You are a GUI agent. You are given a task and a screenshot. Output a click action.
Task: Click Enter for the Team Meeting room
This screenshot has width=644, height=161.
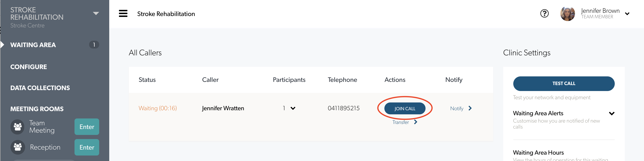click(x=87, y=127)
